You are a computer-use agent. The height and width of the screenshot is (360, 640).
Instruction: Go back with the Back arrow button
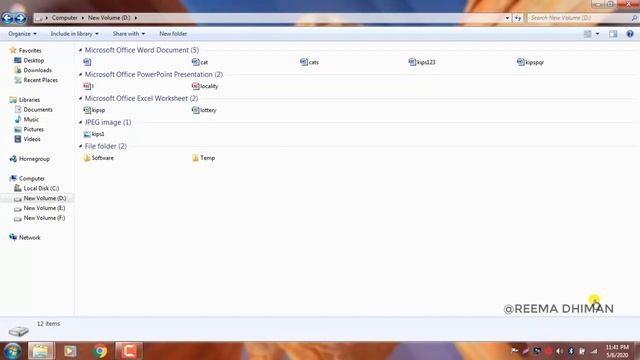coord(7,18)
